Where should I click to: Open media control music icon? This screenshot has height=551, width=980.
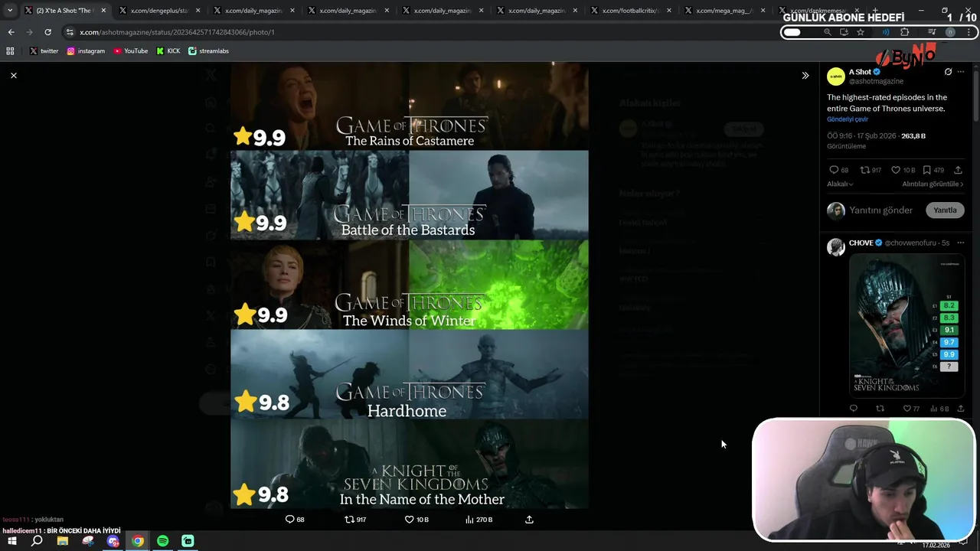(x=932, y=32)
